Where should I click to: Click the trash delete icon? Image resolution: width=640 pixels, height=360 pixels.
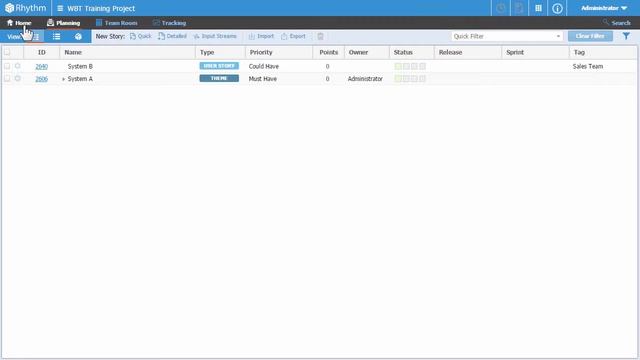[x=320, y=36]
